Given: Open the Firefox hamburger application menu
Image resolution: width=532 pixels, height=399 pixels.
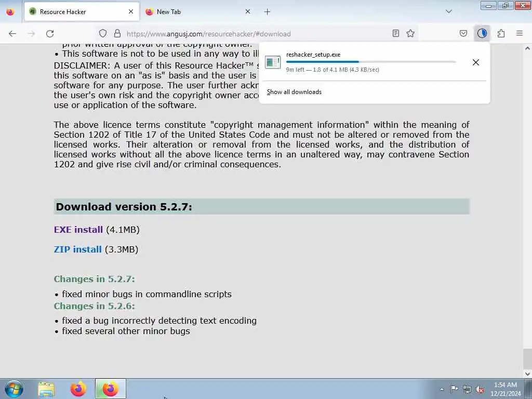Looking at the screenshot, I should point(520,33).
